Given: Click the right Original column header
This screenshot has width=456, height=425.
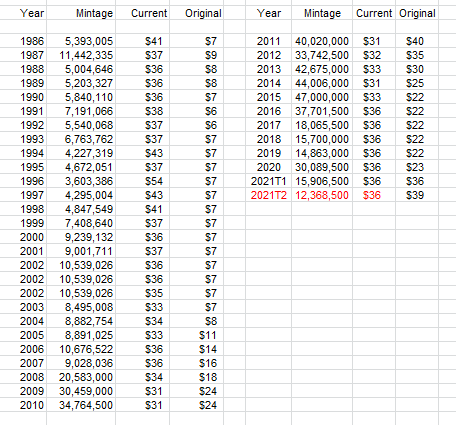Looking at the screenshot, I should point(417,13).
